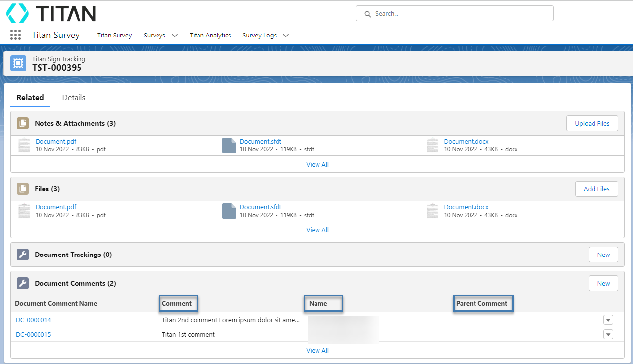The width and height of the screenshot is (633, 364).
Task: Open Document.pdf link in Notes & Attachments
Action: [x=56, y=141]
